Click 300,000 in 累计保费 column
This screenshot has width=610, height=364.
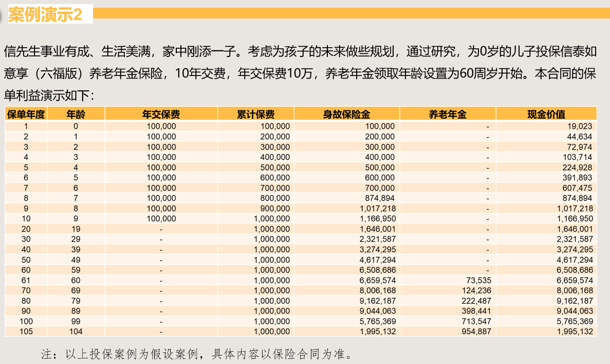(275, 147)
